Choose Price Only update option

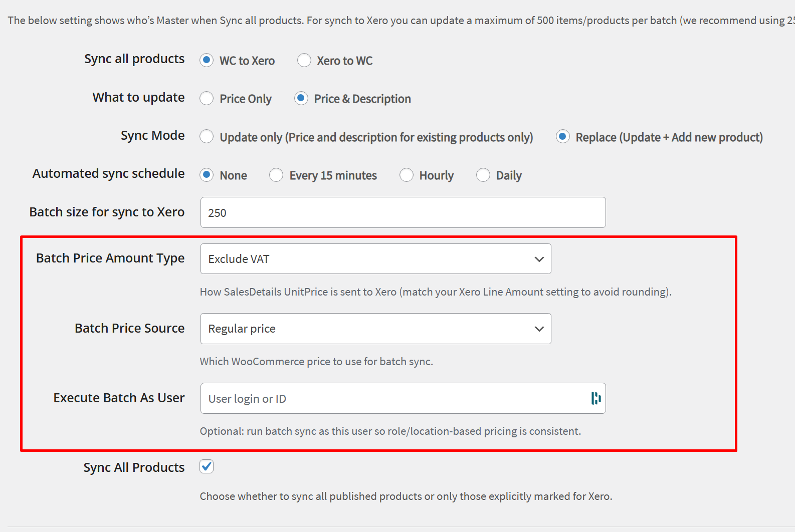[x=207, y=98]
